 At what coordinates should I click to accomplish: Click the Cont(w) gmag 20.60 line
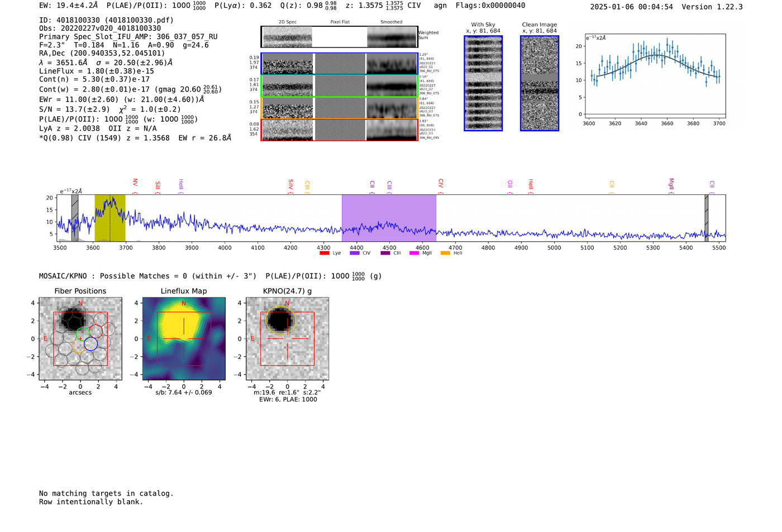pyautogui.click(x=130, y=89)
